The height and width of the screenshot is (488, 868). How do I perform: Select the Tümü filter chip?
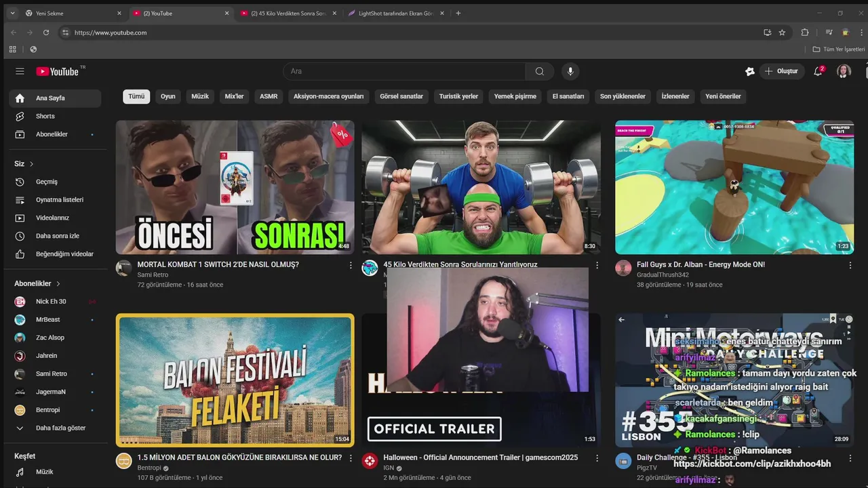point(136,96)
